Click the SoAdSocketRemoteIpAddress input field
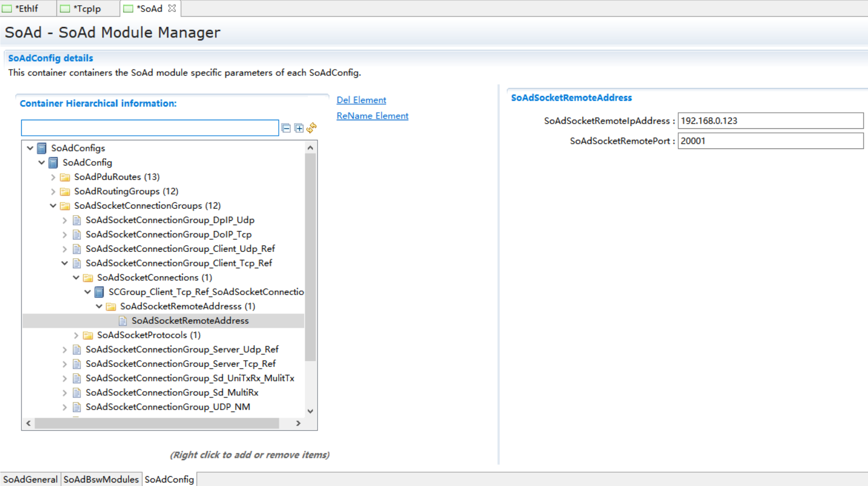 tap(770, 121)
